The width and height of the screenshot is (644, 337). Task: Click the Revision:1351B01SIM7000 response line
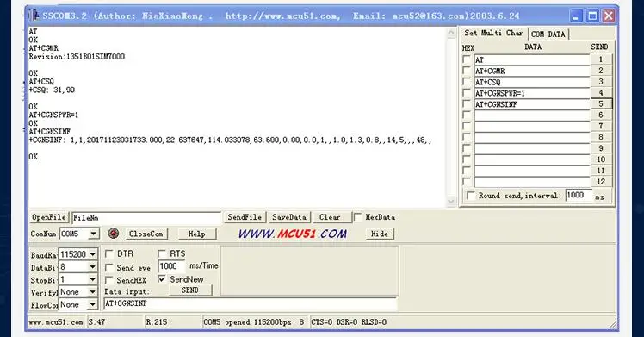(x=77, y=56)
